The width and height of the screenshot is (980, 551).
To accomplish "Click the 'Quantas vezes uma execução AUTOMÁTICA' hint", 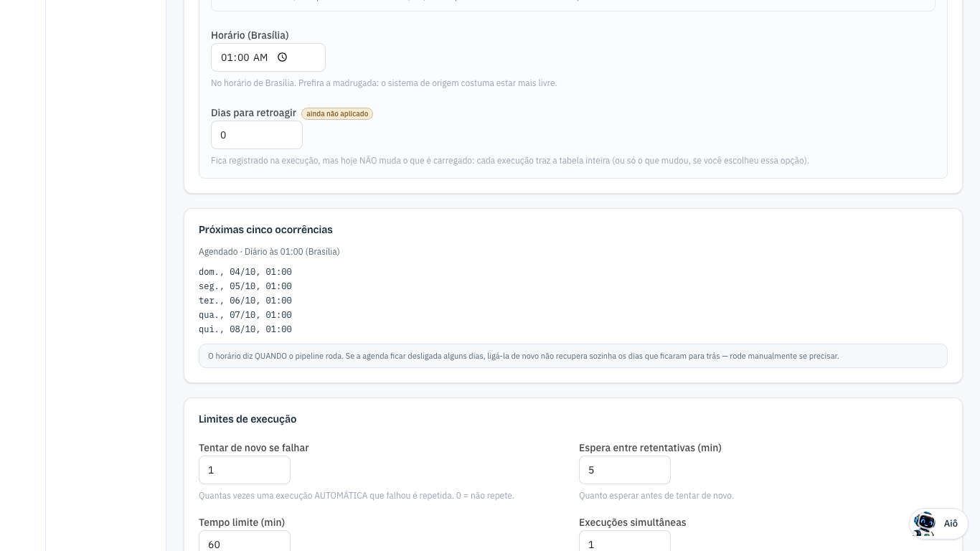I will [357, 496].
